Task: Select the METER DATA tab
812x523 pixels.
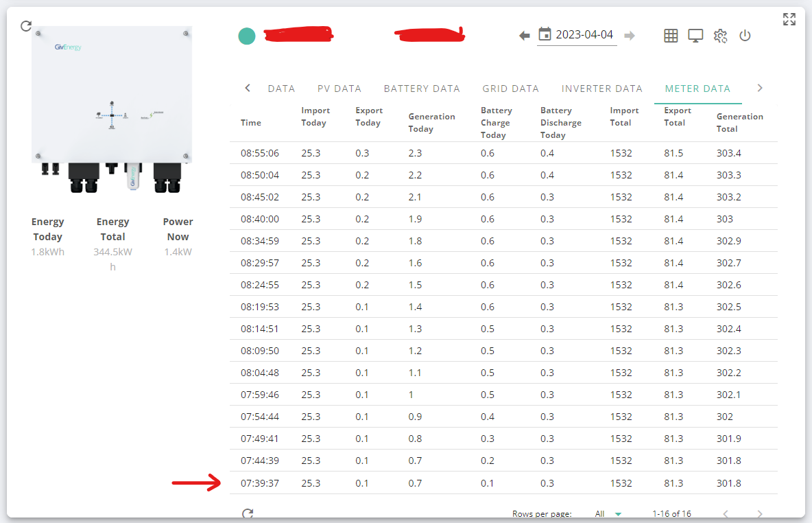Action: (697, 89)
